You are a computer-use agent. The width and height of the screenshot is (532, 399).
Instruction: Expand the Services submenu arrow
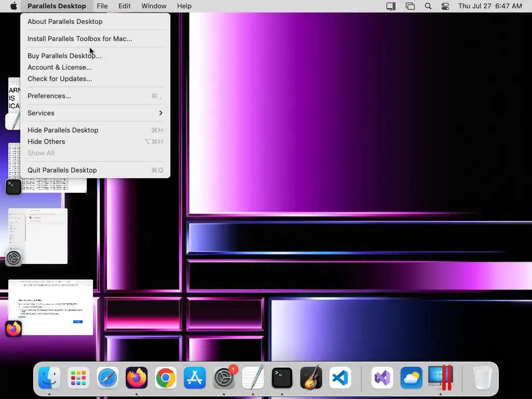click(x=161, y=113)
